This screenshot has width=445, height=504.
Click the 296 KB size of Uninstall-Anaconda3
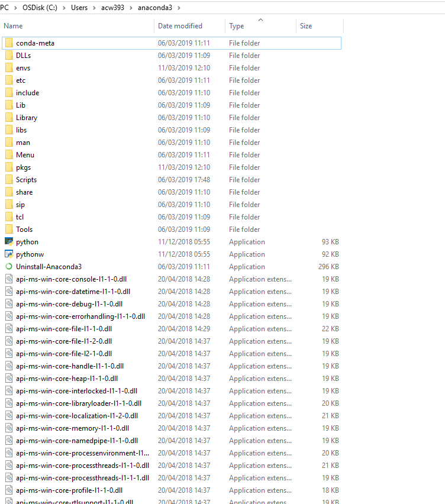pos(328,267)
